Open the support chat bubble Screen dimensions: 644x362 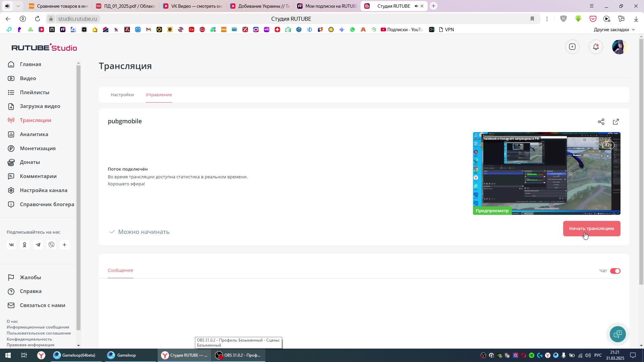click(x=618, y=334)
